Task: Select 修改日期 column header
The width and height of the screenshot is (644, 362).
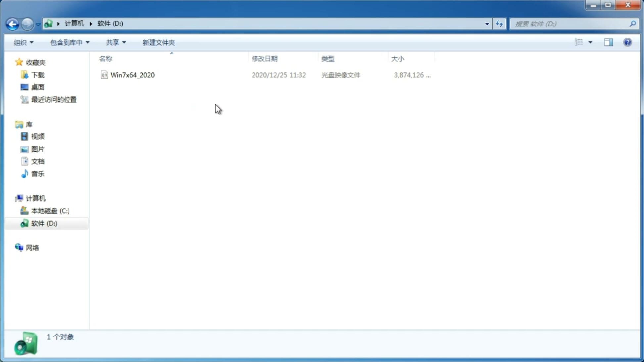Action: [264, 58]
